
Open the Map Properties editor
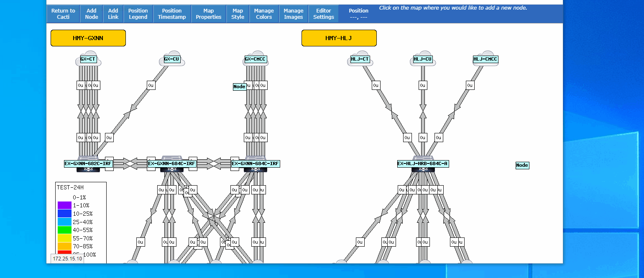point(208,13)
